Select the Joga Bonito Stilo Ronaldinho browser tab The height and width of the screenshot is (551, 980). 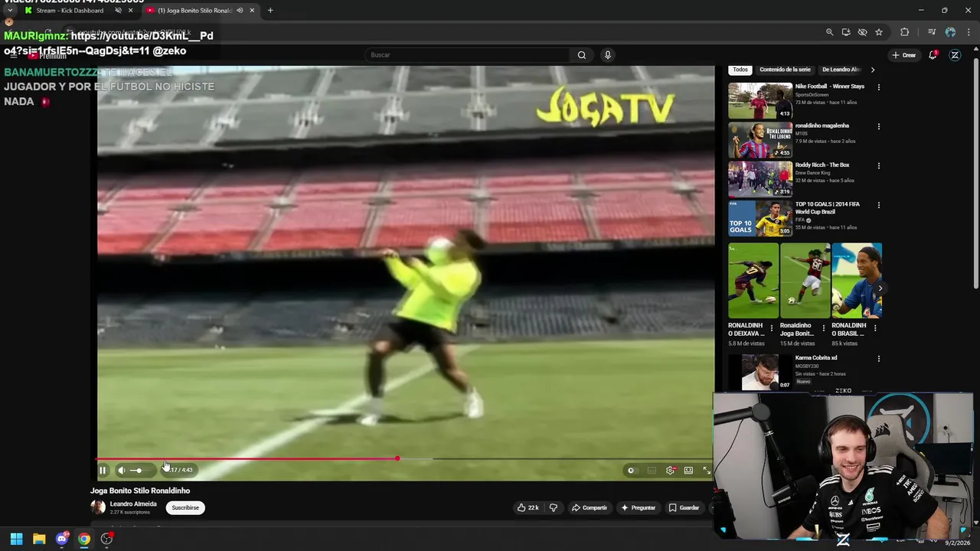[x=201, y=11]
